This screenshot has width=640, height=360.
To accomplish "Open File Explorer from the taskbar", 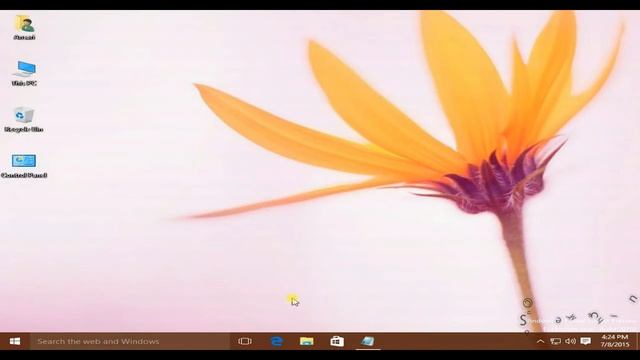I will [307, 341].
